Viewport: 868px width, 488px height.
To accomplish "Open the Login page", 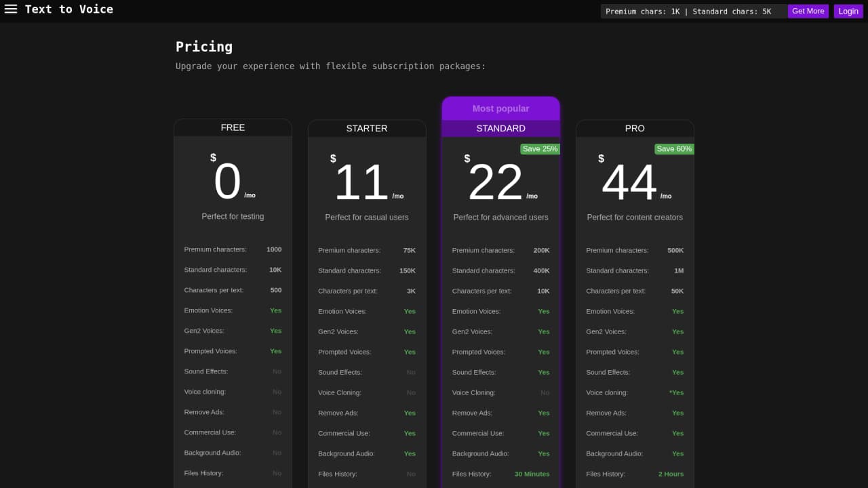I will tap(848, 11).
